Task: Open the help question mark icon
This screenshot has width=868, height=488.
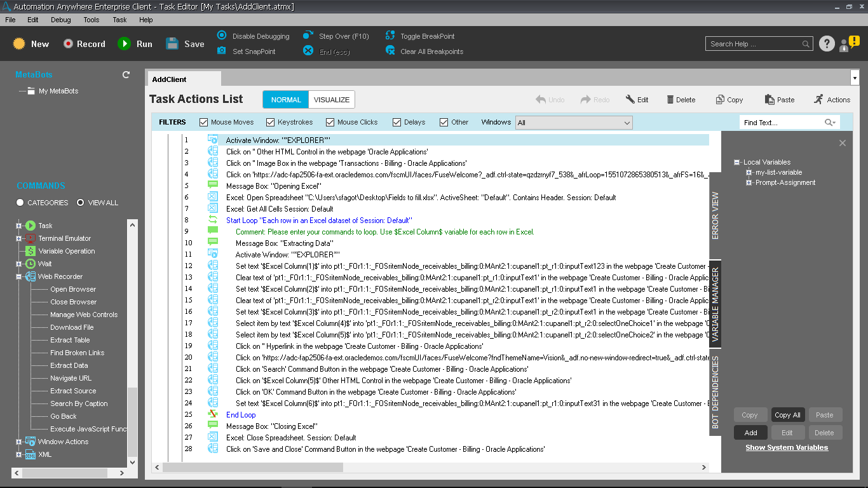Action: tap(826, 44)
